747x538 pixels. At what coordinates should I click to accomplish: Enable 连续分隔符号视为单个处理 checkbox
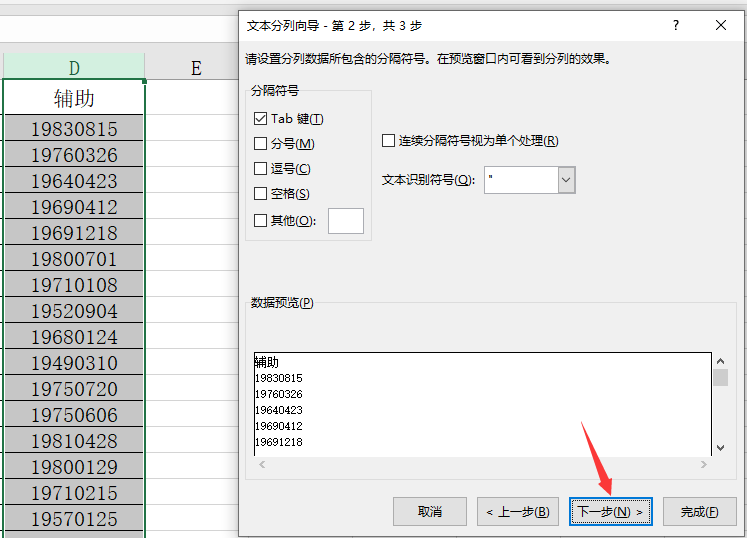pyautogui.click(x=389, y=141)
